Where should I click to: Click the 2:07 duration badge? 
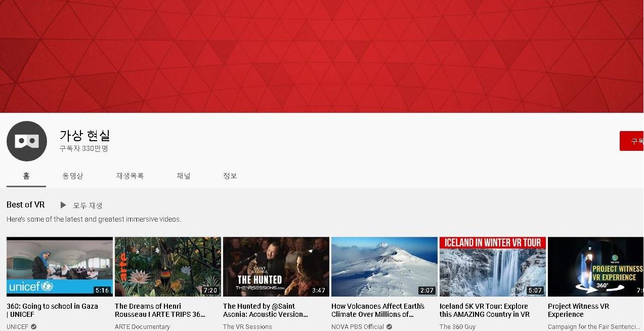pos(427,291)
